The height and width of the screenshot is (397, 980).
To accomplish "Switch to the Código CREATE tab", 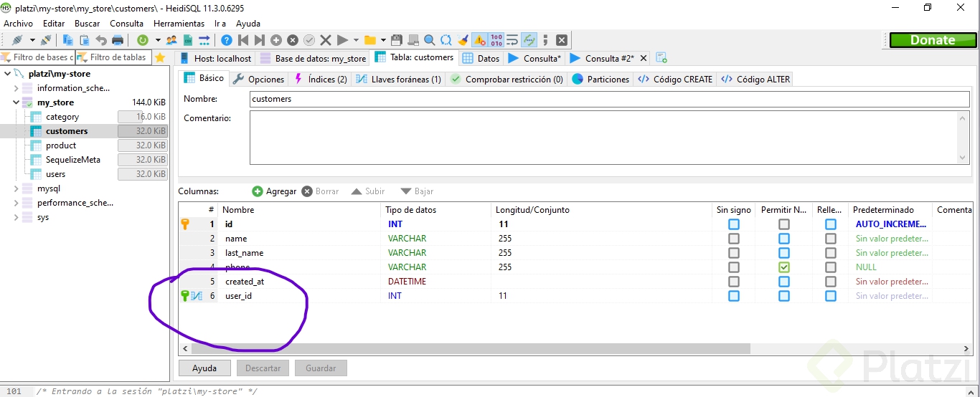I will point(675,80).
